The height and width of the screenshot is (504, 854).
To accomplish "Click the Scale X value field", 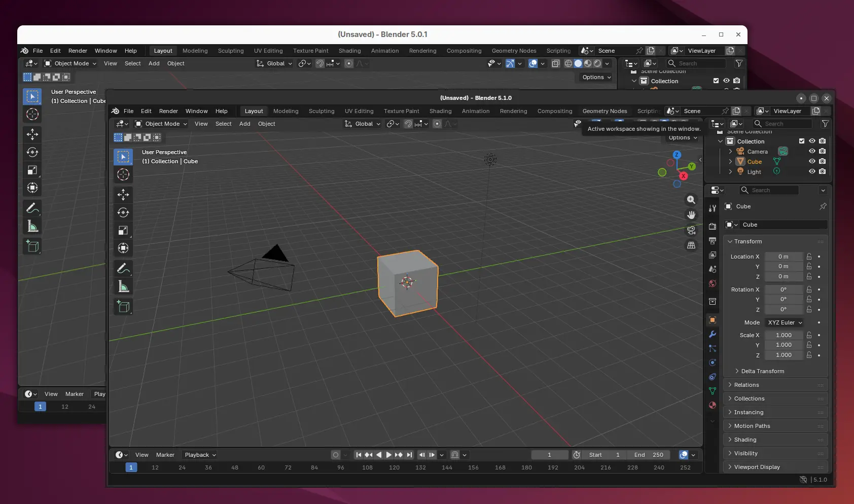I will tap(784, 335).
